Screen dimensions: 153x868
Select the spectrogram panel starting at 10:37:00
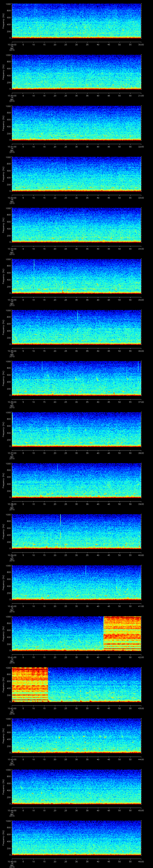click(77, 429)
